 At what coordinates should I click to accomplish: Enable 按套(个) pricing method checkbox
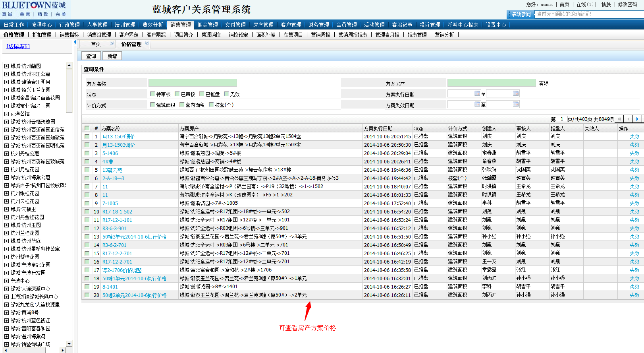[211, 105]
